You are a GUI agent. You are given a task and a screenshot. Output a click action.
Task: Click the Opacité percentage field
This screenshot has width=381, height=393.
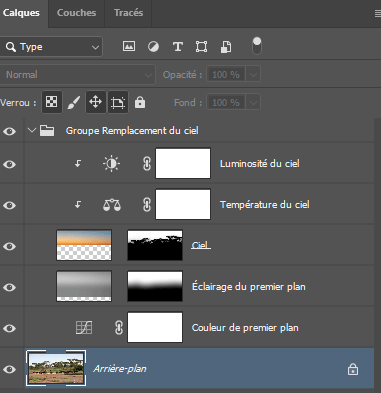(226, 75)
